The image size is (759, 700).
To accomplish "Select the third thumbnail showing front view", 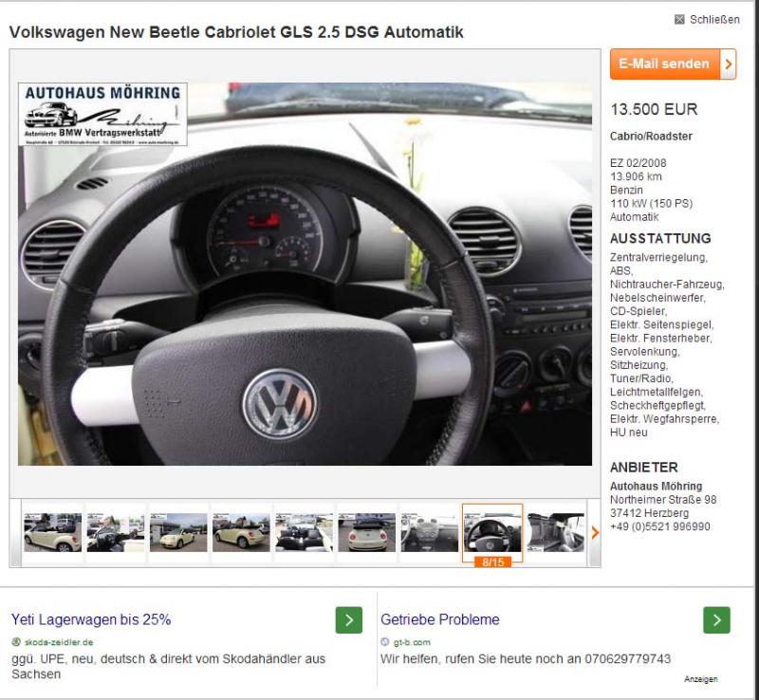I will (x=178, y=532).
